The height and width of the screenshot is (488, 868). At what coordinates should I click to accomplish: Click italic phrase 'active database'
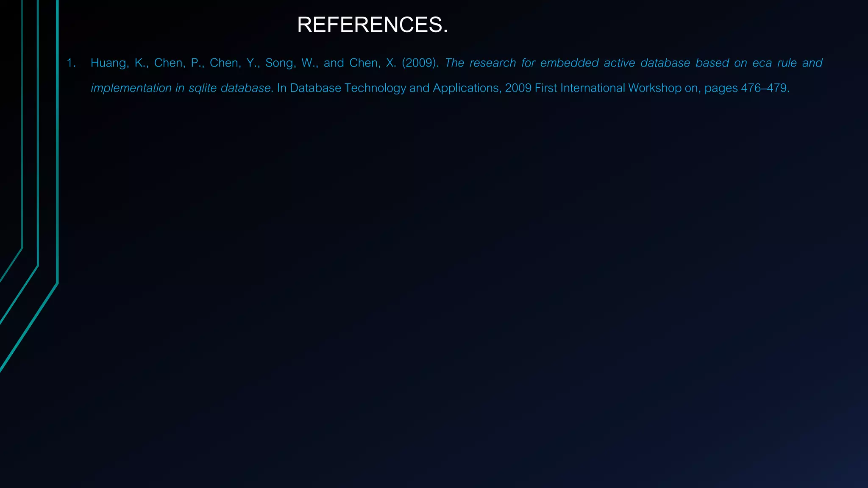(x=647, y=63)
